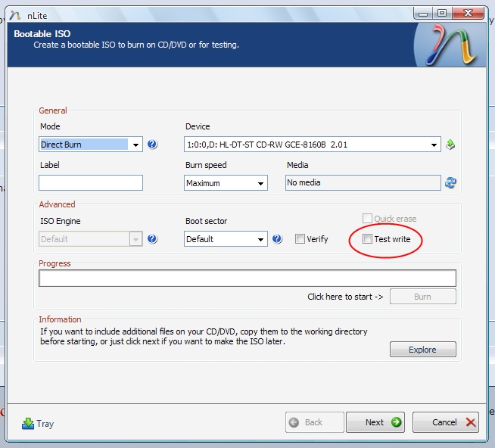Open help icon next to ISO Engine
495x448 pixels.
pos(152,238)
